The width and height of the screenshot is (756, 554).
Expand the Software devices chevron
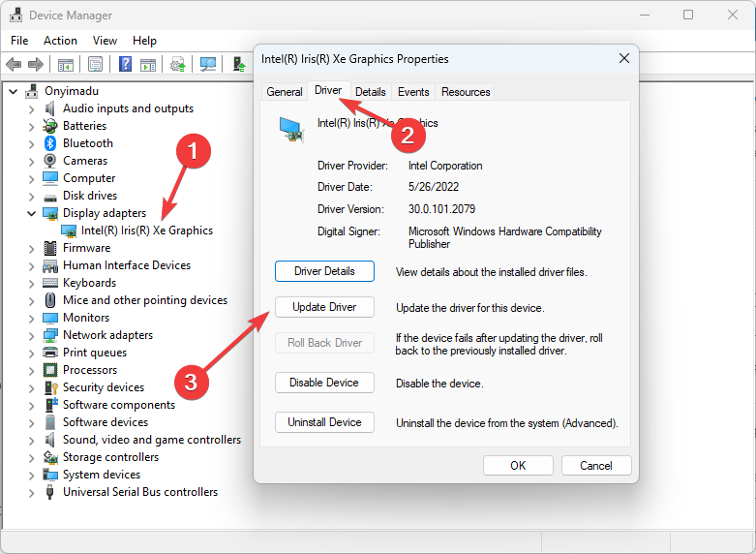pyautogui.click(x=31, y=423)
